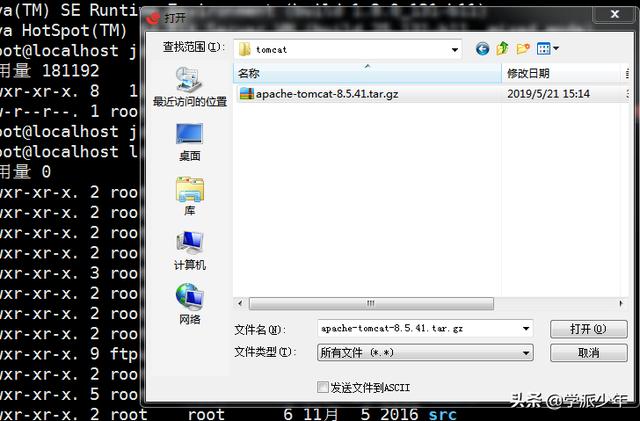640x421 pixels.
Task: Open the view menu icon
Action: click(x=548, y=49)
